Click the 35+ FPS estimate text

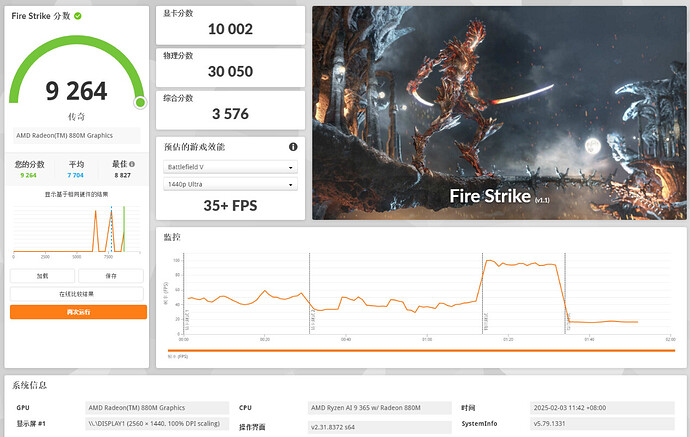pos(230,206)
